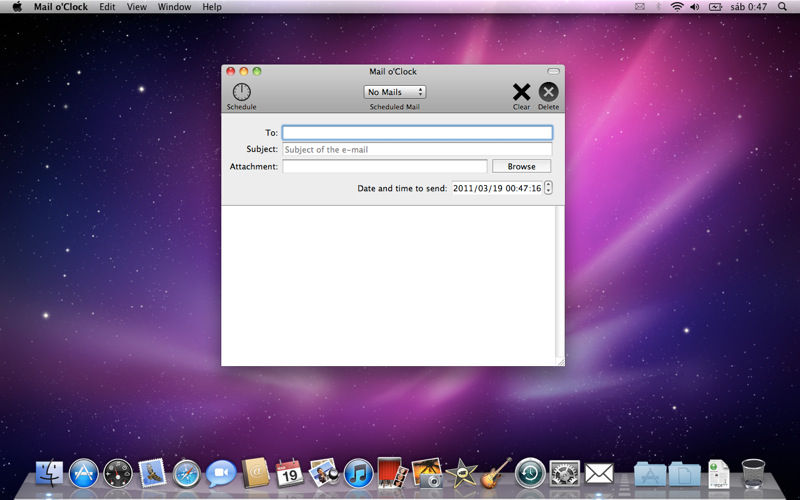800x500 pixels.
Task: Click the Browse button for attachment
Action: (x=521, y=166)
